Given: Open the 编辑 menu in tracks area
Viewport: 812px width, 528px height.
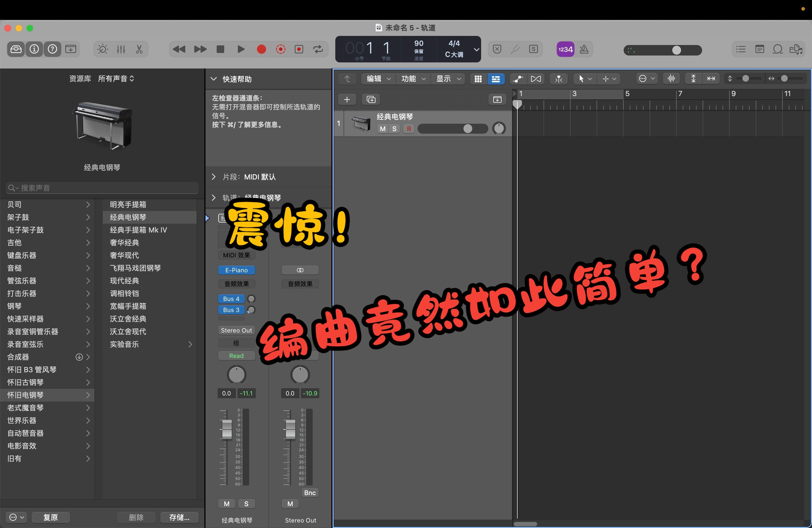Looking at the screenshot, I should click(378, 79).
